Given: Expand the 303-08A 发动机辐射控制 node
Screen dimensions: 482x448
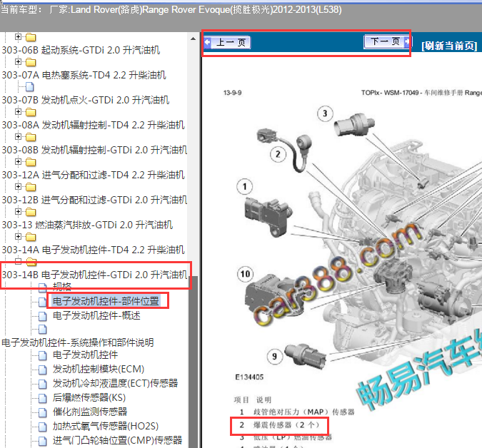Looking at the screenshot, I should pyautogui.click(x=18, y=111).
